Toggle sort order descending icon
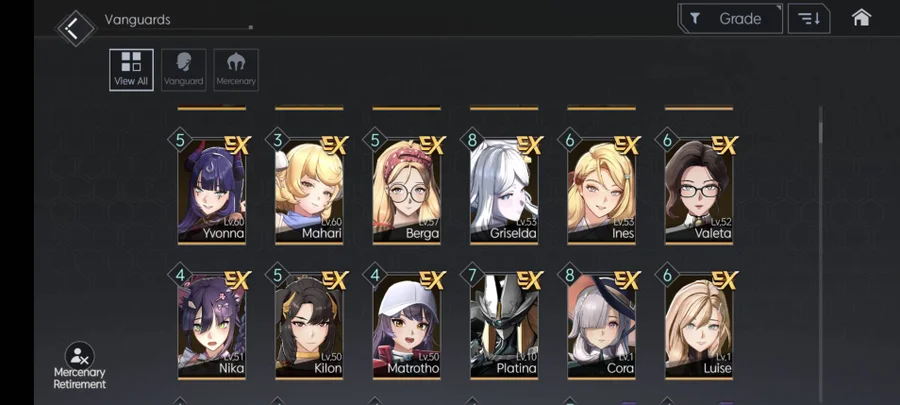The image size is (900, 405). [809, 19]
